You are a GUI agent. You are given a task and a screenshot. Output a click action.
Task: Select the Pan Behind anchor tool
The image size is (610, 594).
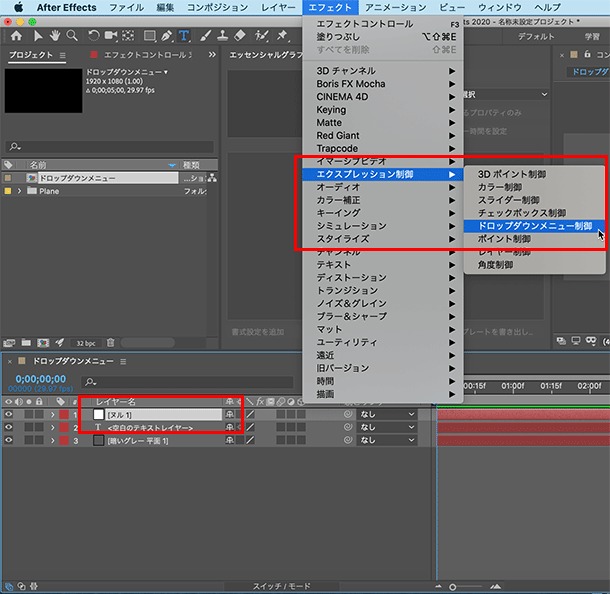coord(128,36)
